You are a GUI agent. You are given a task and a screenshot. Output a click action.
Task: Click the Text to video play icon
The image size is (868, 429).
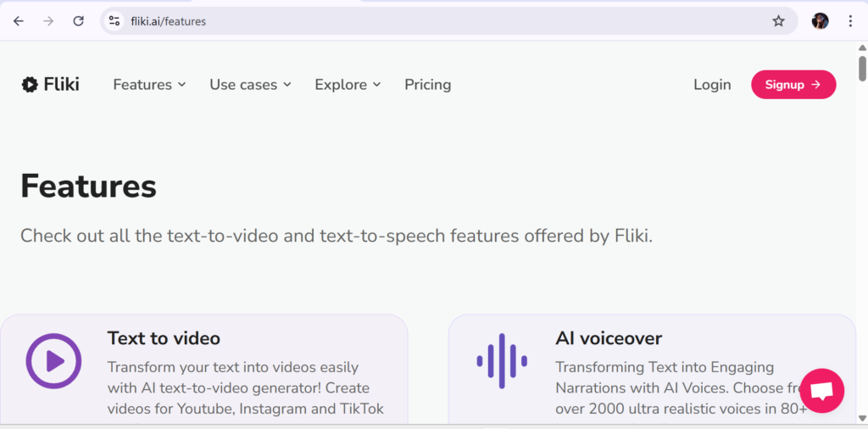(x=53, y=362)
